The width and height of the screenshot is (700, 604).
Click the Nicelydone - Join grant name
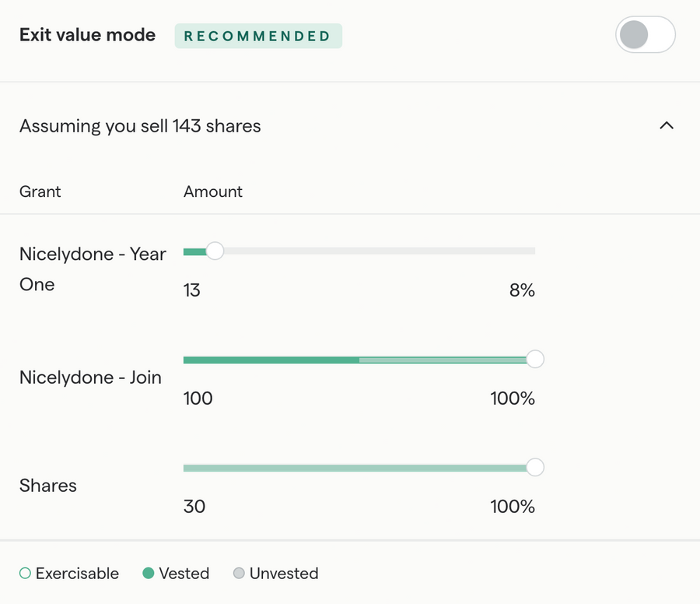[x=90, y=377]
